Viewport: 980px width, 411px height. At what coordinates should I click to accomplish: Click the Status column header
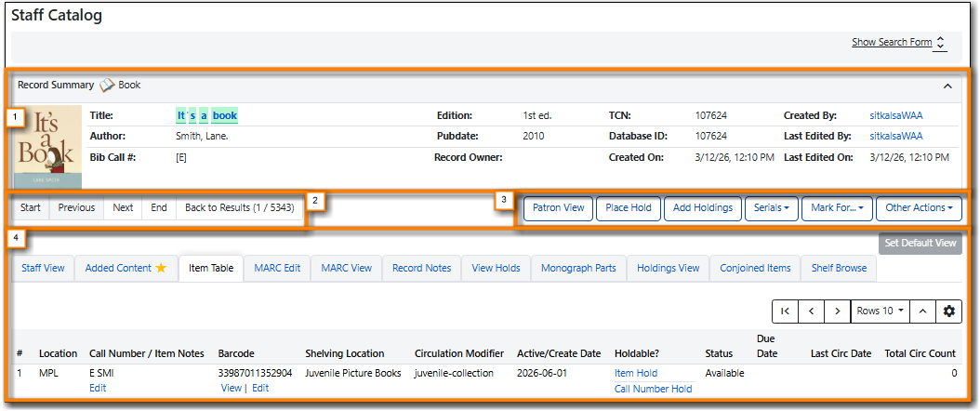coord(719,353)
